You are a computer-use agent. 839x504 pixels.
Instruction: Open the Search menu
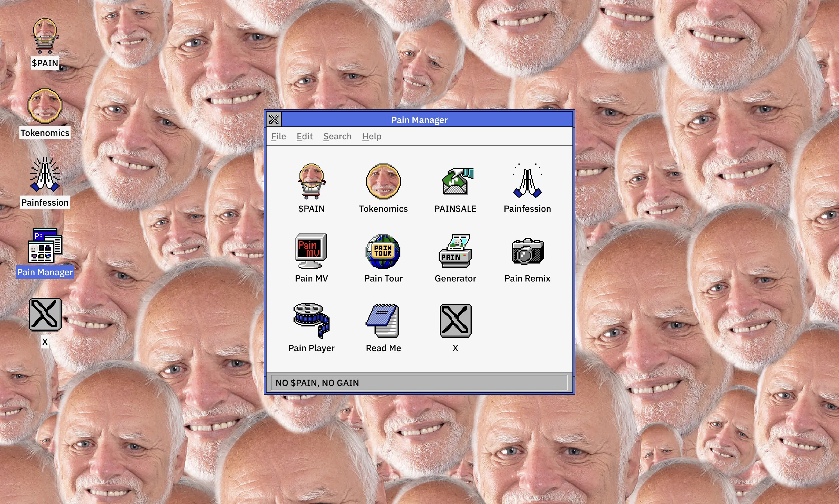pyautogui.click(x=337, y=136)
